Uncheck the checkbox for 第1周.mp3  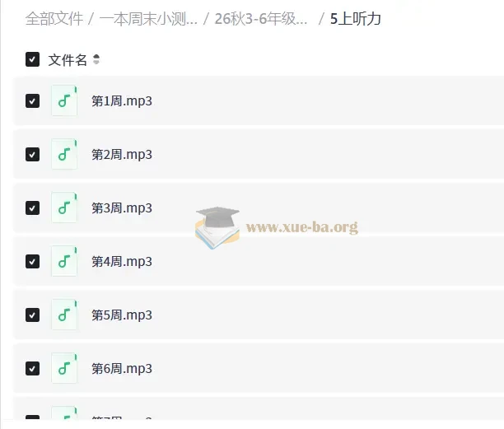click(32, 101)
